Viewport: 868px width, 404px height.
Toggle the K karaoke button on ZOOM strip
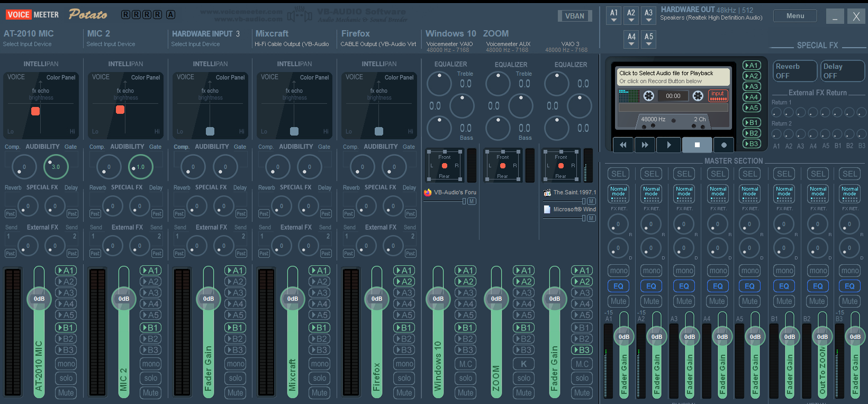524,364
